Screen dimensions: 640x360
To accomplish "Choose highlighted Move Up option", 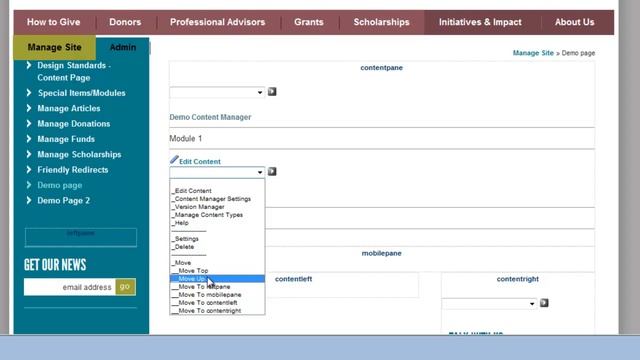I will (x=217, y=279).
